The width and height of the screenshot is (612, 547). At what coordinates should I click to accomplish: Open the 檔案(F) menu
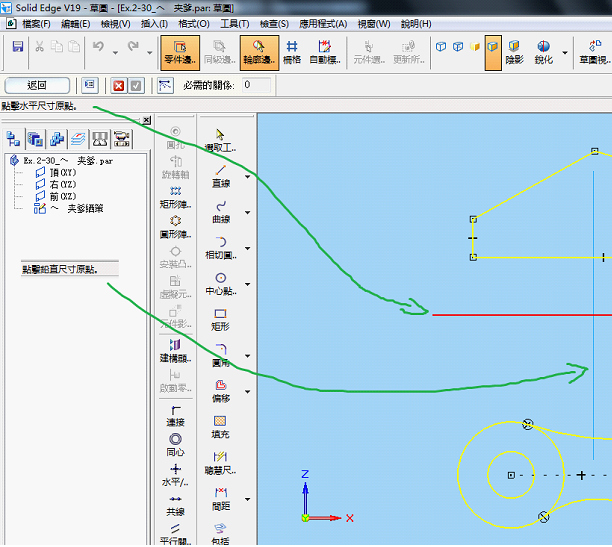click(x=36, y=24)
